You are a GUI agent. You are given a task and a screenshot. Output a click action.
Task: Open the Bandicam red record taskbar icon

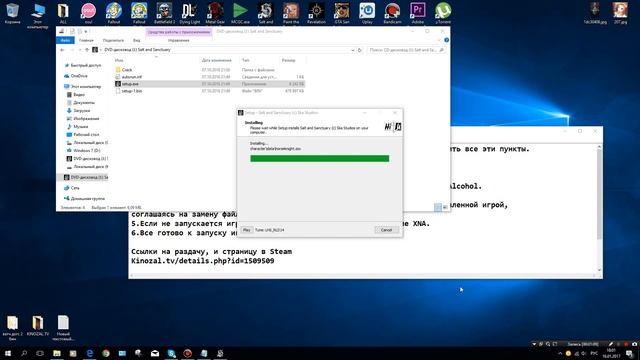coord(187,353)
